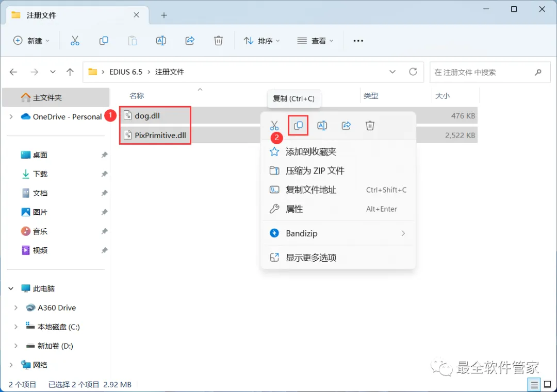Open 桌面 in quick access

point(40,155)
